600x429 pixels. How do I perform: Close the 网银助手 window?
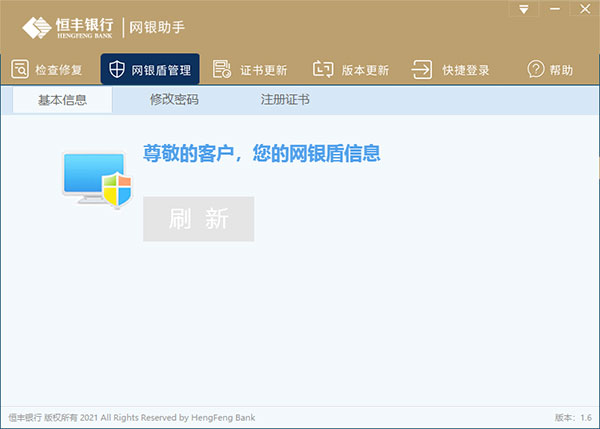coord(585,9)
